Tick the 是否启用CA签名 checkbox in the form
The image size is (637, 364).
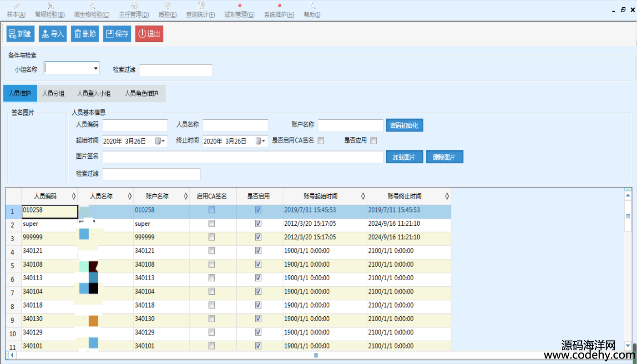tap(321, 141)
